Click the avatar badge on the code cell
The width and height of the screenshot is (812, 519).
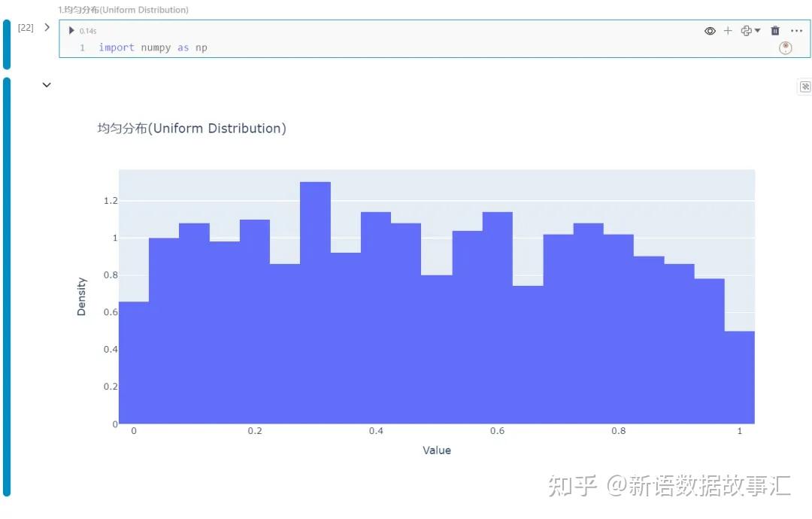[x=785, y=47]
